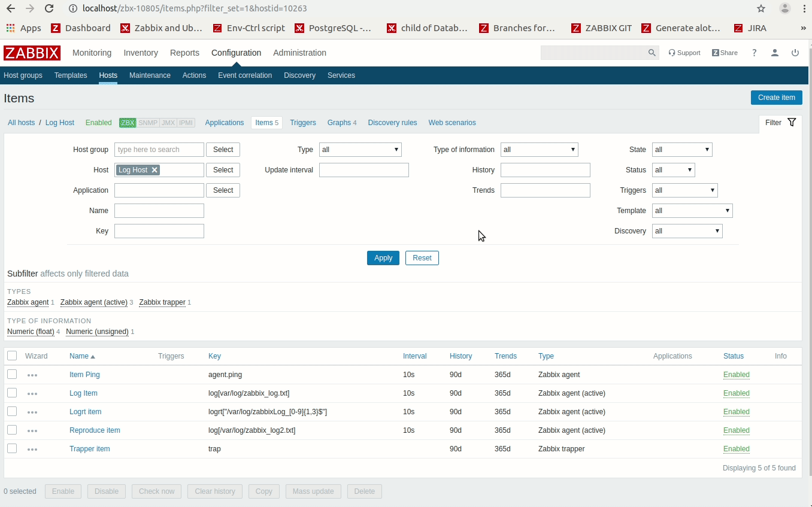The image size is (812, 507).
Task: Go to Maintenance submenu
Action: pyautogui.click(x=150, y=75)
